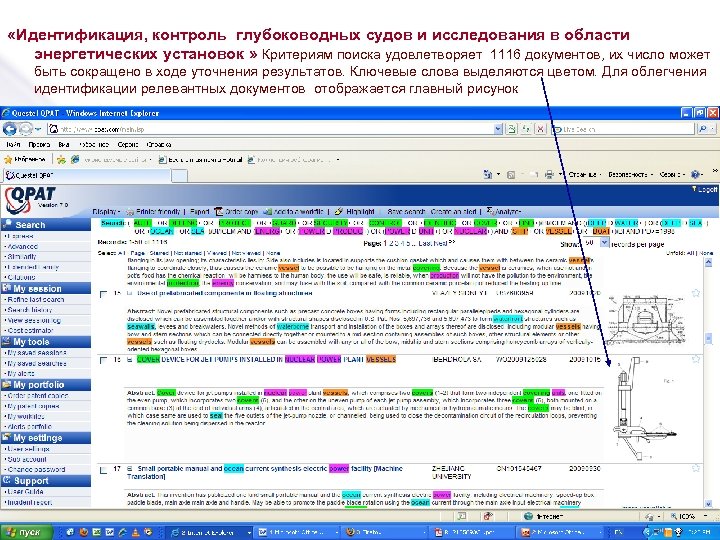Open the address bar history dropdown
720x540 pixels.
click(x=498, y=129)
